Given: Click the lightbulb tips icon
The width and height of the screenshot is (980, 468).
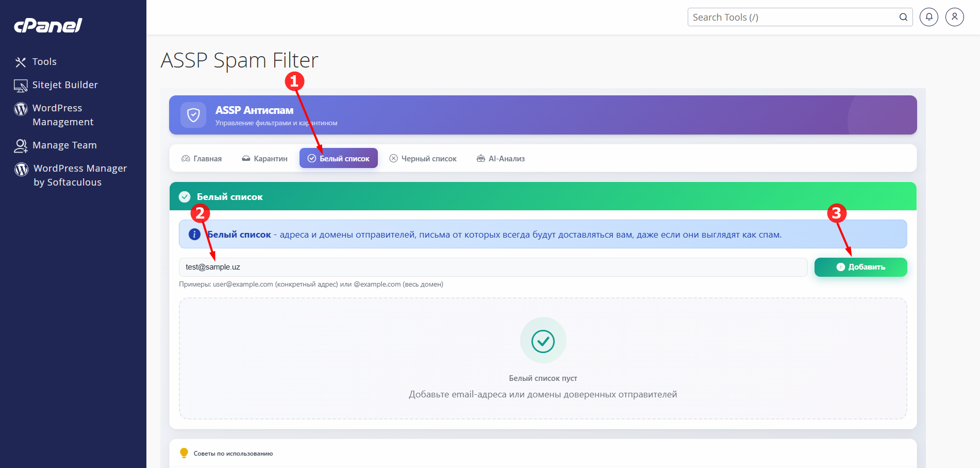Looking at the screenshot, I should click(184, 453).
